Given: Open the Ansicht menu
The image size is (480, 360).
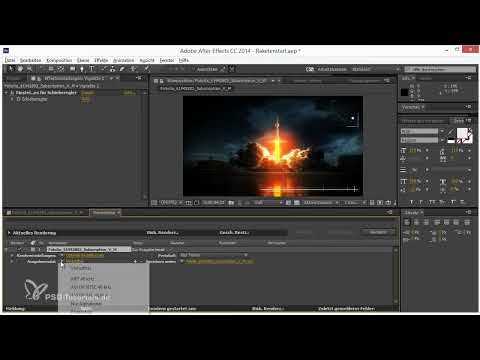Looking at the screenshot, I should point(147,60).
